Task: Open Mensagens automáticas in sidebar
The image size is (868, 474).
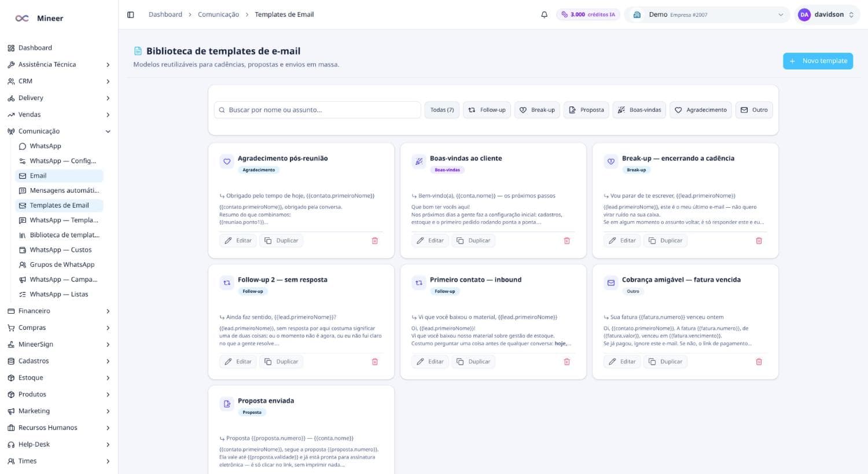Action: [59, 190]
